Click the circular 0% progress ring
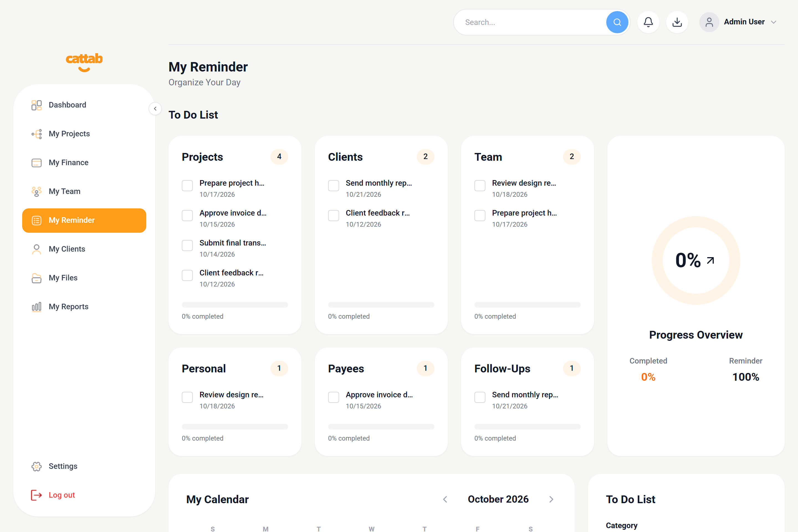Screen dimensions: 798x532 coord(695,260)
